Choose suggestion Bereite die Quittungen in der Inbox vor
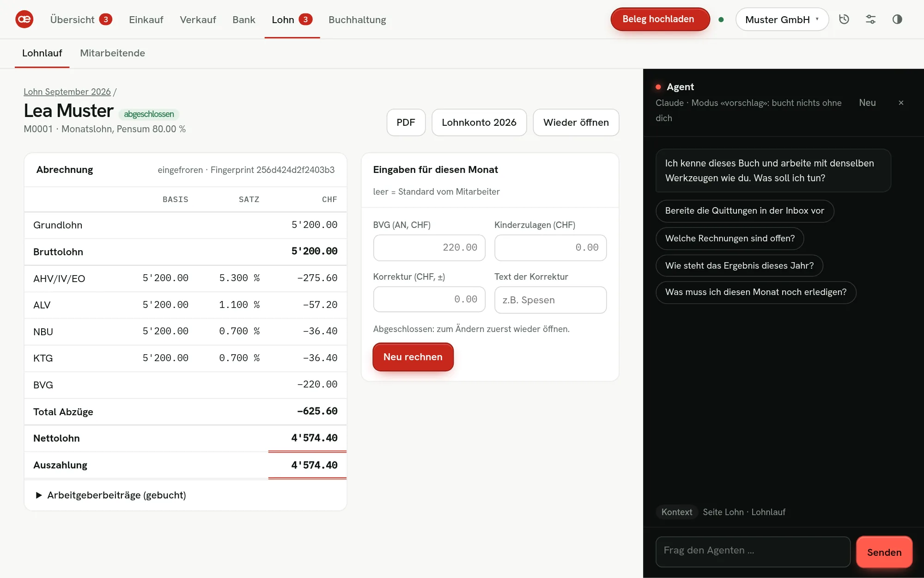Viewport: 924px width, 578px height. 744,211
